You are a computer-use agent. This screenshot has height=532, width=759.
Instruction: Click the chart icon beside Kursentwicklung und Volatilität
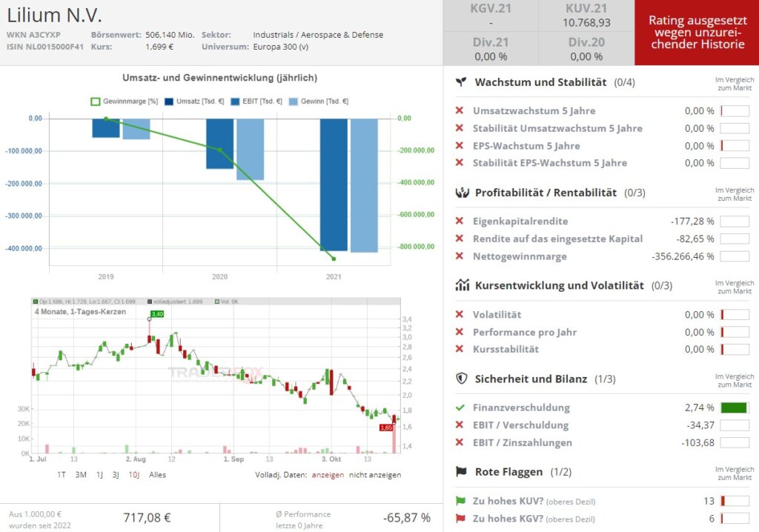click(463, 285)
